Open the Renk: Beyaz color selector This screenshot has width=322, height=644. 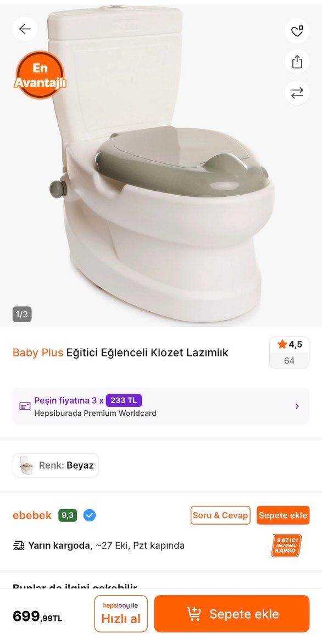coord(55,465)
